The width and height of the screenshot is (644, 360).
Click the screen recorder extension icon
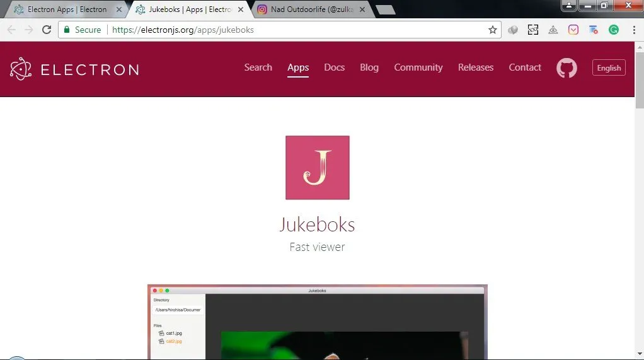coord(594,30)
